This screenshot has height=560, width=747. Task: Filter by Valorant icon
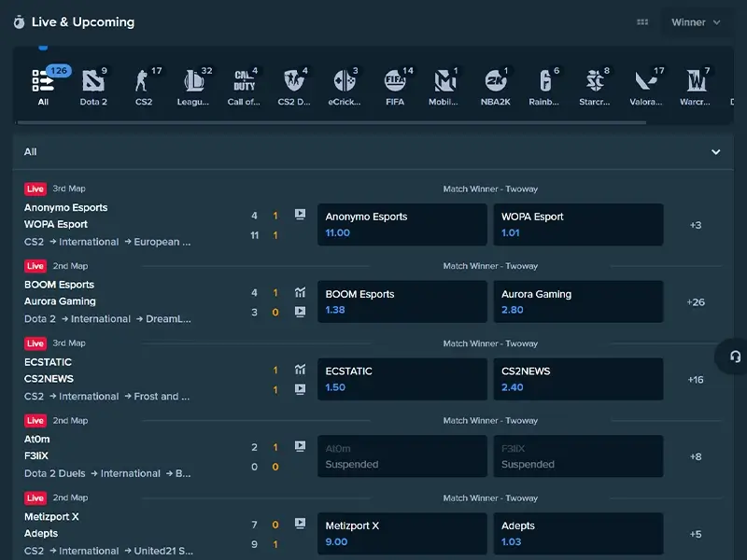646,81
